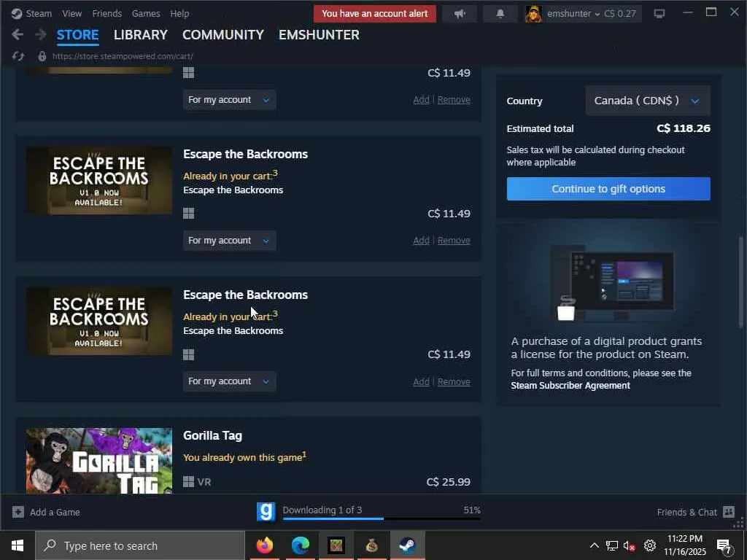This screenshot has width=747, height=560.
Task: Click the download progress bar
Action: [x=382, y=518]
